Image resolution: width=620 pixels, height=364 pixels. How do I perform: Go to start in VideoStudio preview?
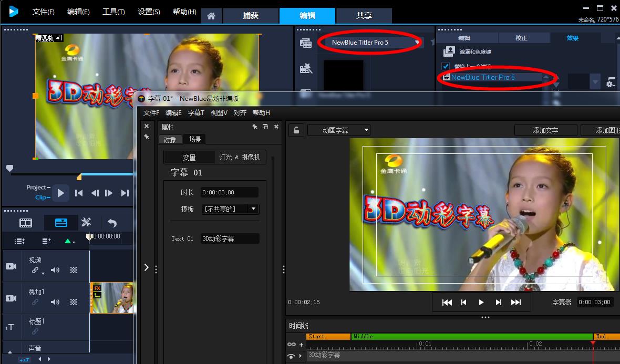[x=79, y=193]
